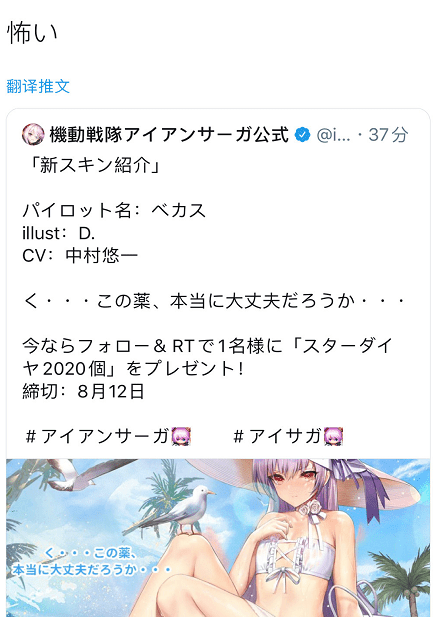Select the illust: D. credit line

pyautogui.click(x=59, y=233)
